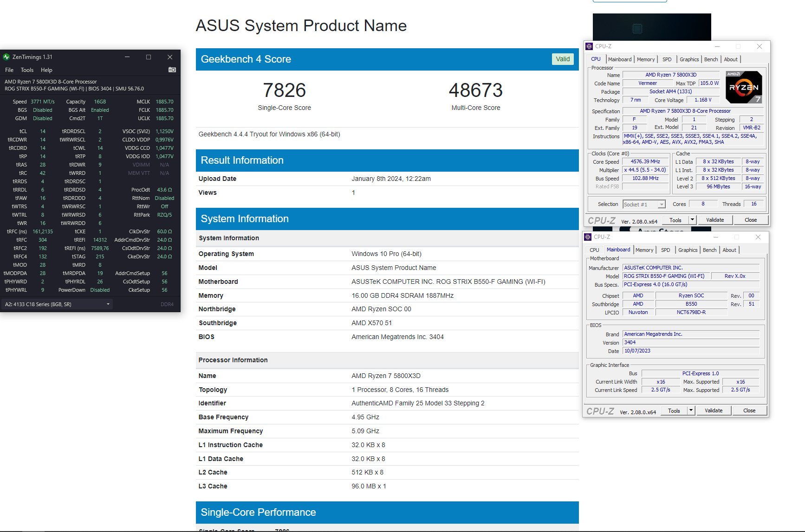Open Tools dropdown arrow in upper CPU-Z window
This screenshot has width=805, height=532.
tap(692, 220)
